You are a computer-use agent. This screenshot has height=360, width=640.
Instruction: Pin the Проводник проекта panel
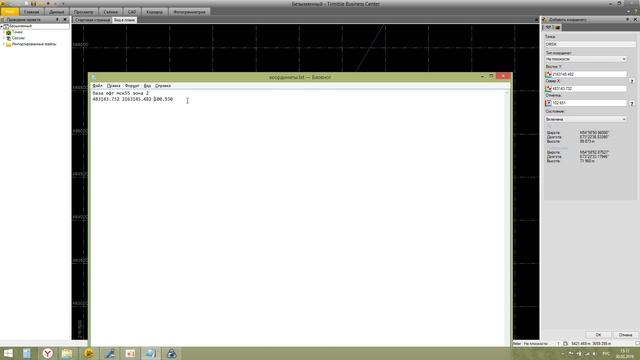[x=57, y=19]
